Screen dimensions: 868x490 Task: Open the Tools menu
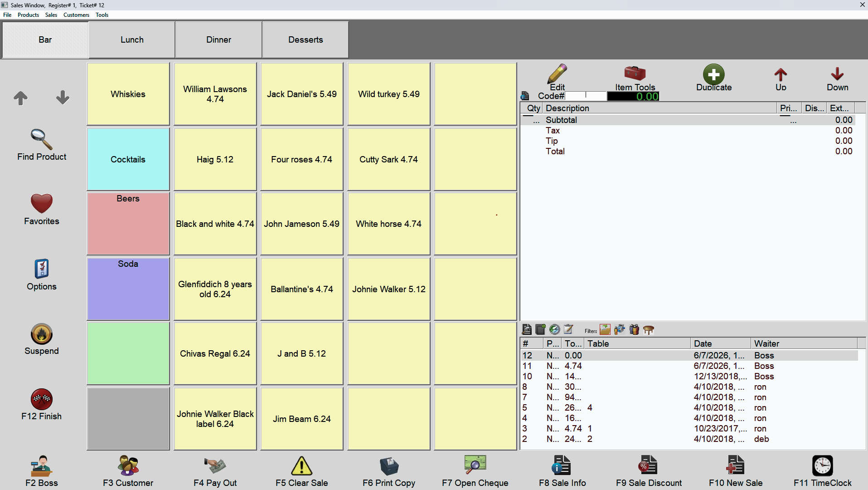pos(102,15)
